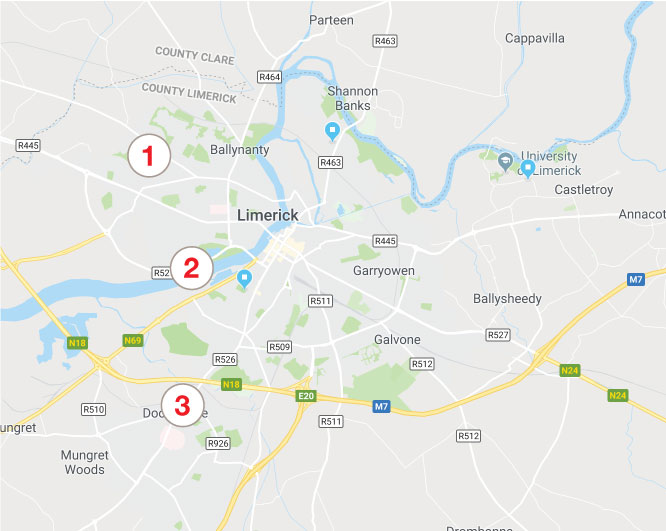Click the R527 road shield

[x=498, y=335]
